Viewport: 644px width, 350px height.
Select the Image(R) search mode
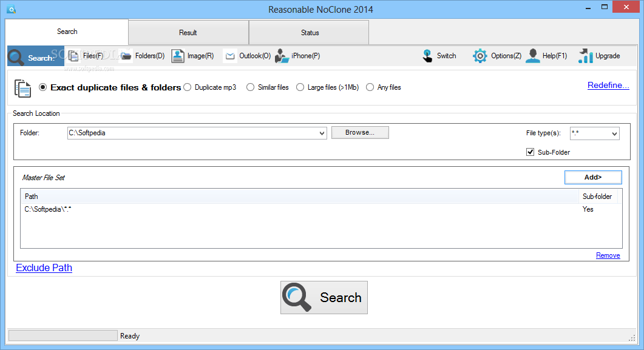pos(192,56)
